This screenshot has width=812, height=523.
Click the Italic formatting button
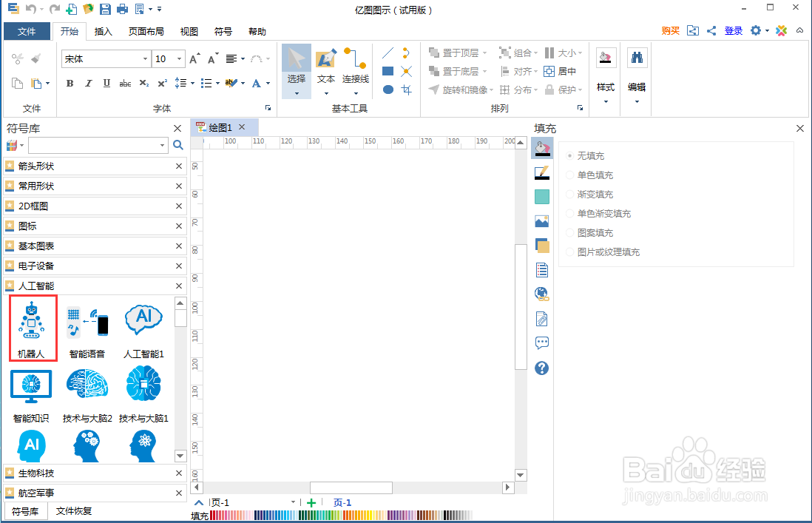click(x=89, y=84)
